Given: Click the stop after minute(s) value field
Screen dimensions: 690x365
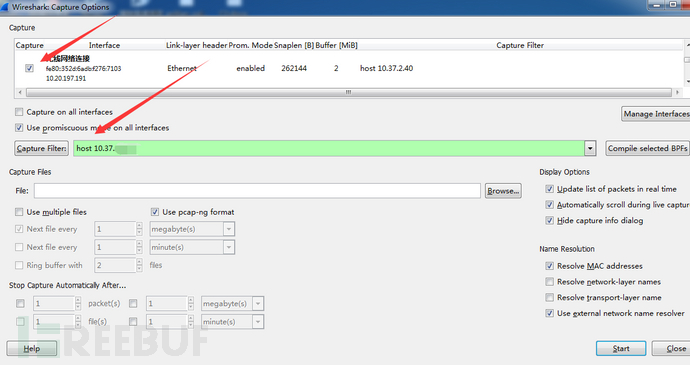Looking at the screenshot, I should point(167,322).
